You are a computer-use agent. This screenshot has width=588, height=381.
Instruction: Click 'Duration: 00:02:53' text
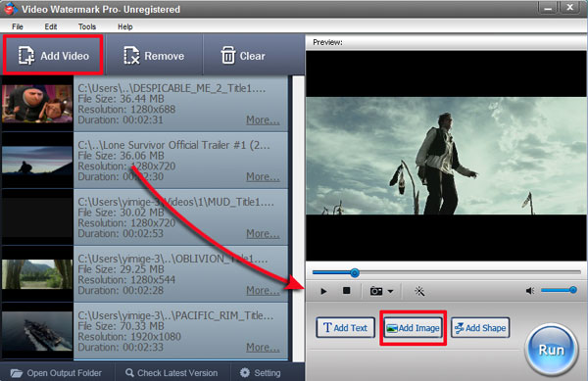(121, 234)
